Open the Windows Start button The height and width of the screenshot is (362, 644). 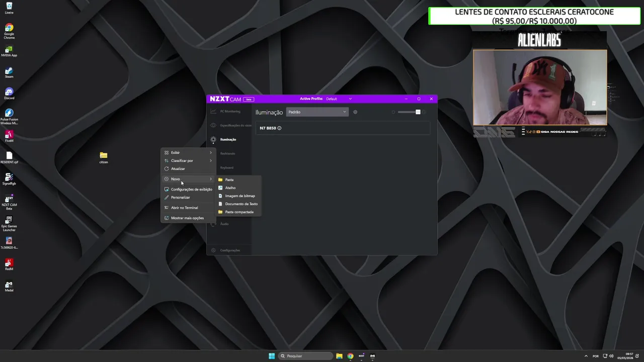pyautogui.click(x=272, y=356)
